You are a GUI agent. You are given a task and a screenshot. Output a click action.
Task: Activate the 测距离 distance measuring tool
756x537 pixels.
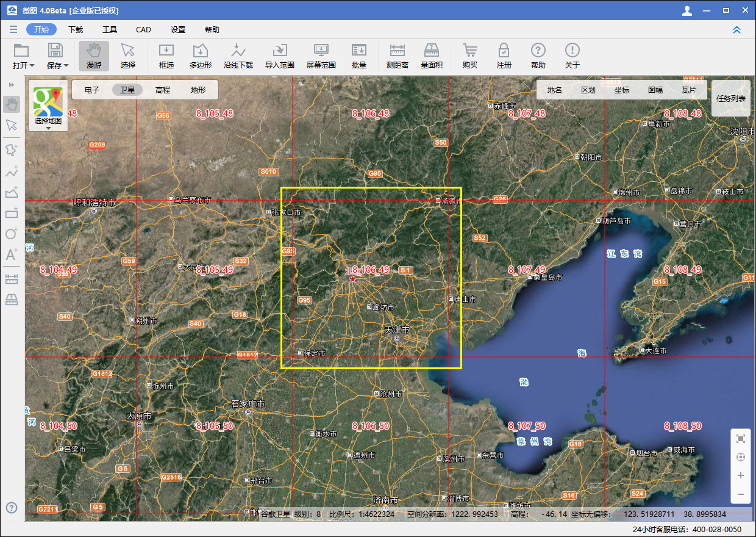click(x=397, y=56)
